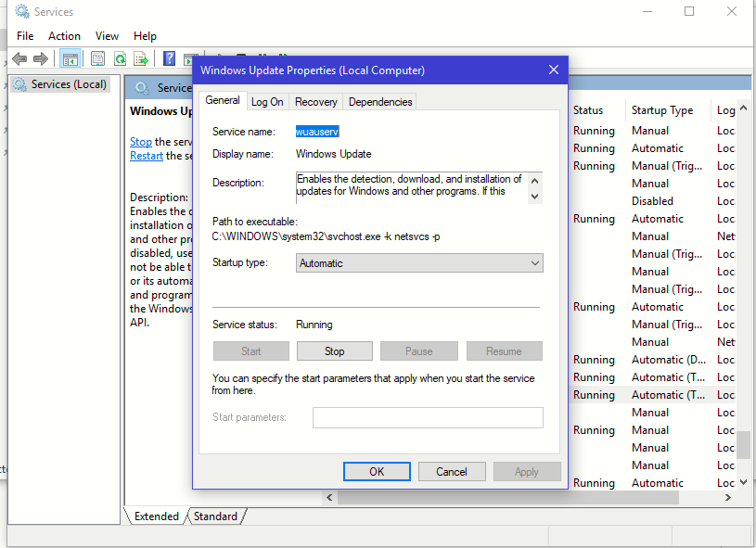Click the Startup Type column header
This screenshot has height=548, width=756.
pyautogui.click(x=662, y=110)
